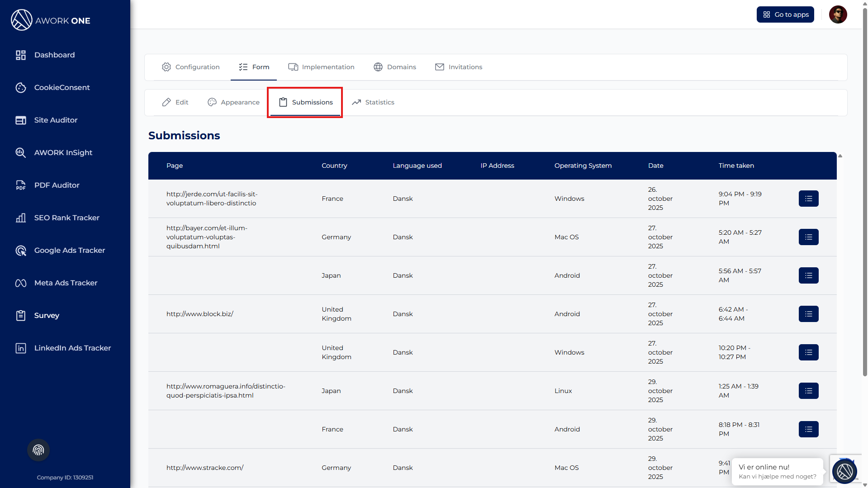Click the user profile avatar

click(838, 14)
